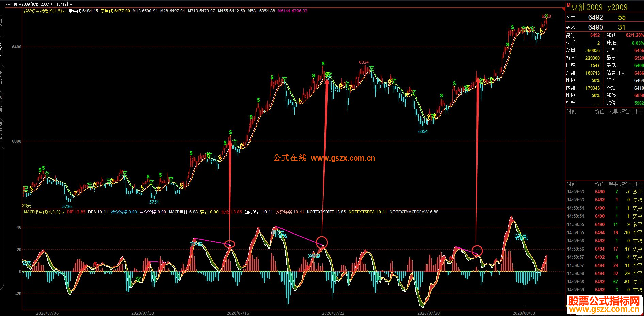Click the M28 6497.04 legend value
Viewport: 644px width, 316px height.
(x=173, y=11)
